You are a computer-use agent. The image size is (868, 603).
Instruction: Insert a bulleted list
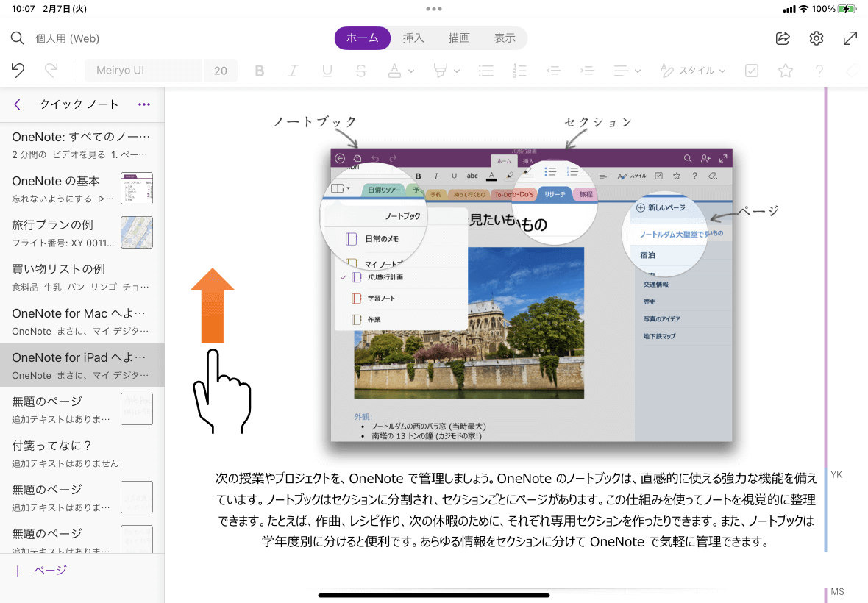485,71
